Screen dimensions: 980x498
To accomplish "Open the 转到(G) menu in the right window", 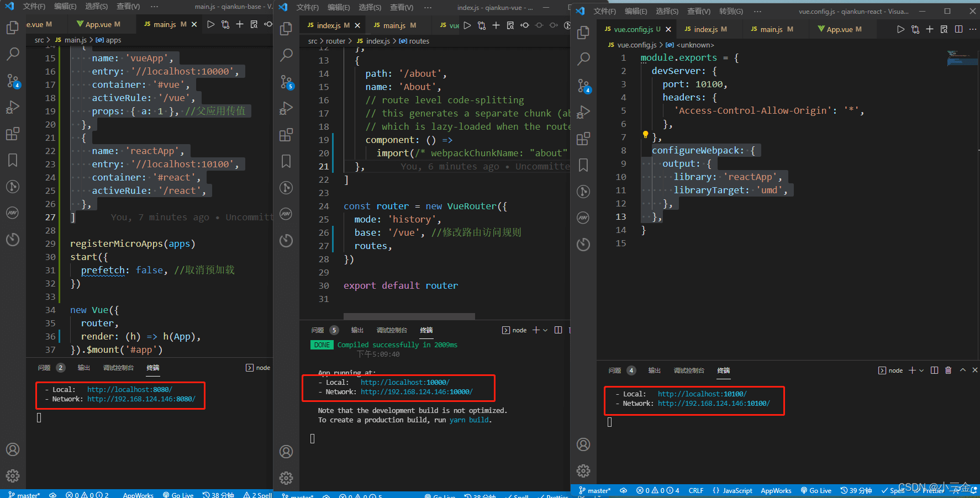I will [x=730, y=11].
